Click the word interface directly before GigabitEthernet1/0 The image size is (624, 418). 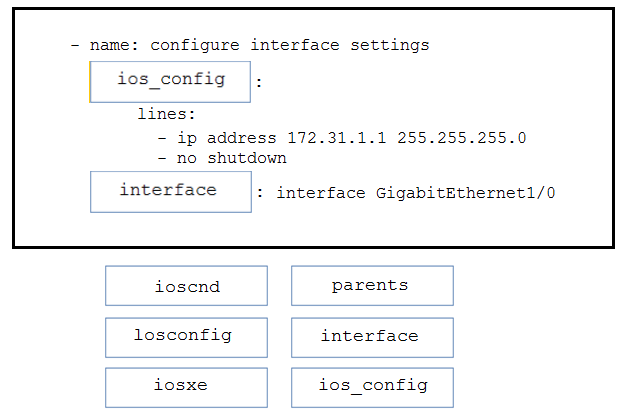coord(321,193)
